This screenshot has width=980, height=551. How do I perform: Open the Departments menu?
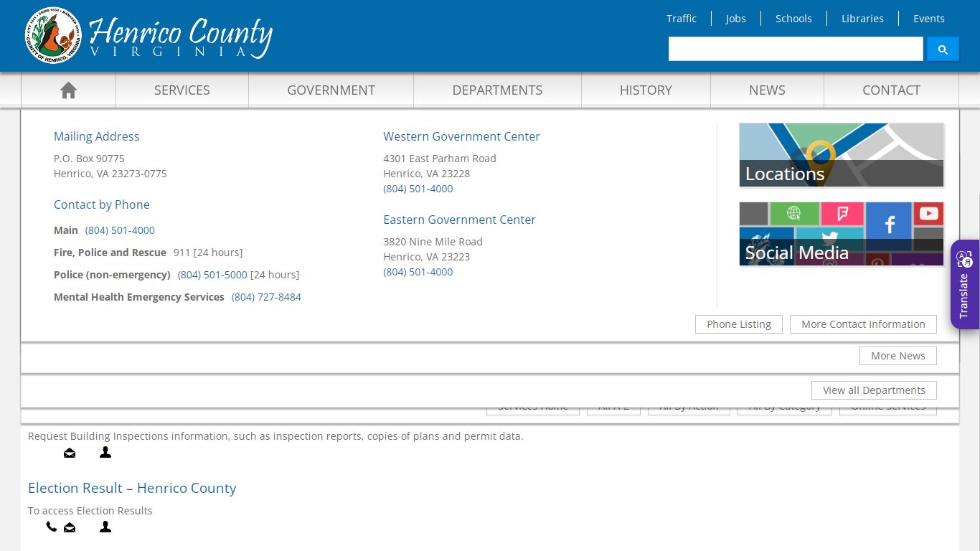(497, 90)
